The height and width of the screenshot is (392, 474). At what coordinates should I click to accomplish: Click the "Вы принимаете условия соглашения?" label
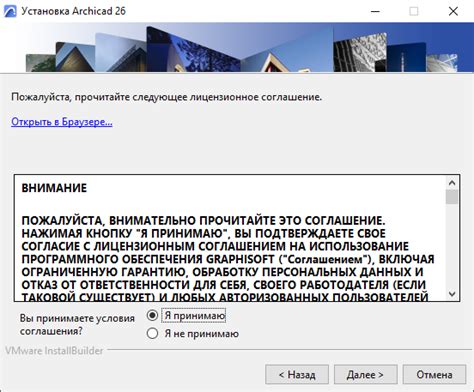pos(77,325)
